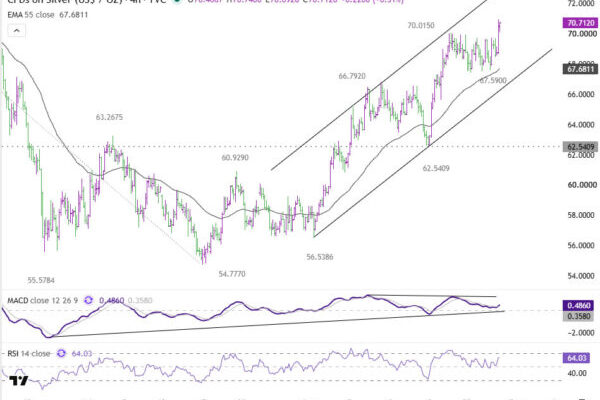Click the 40.00 RSI axis label
The width and height of the screenshot is (600, 400).
[576, 373]
